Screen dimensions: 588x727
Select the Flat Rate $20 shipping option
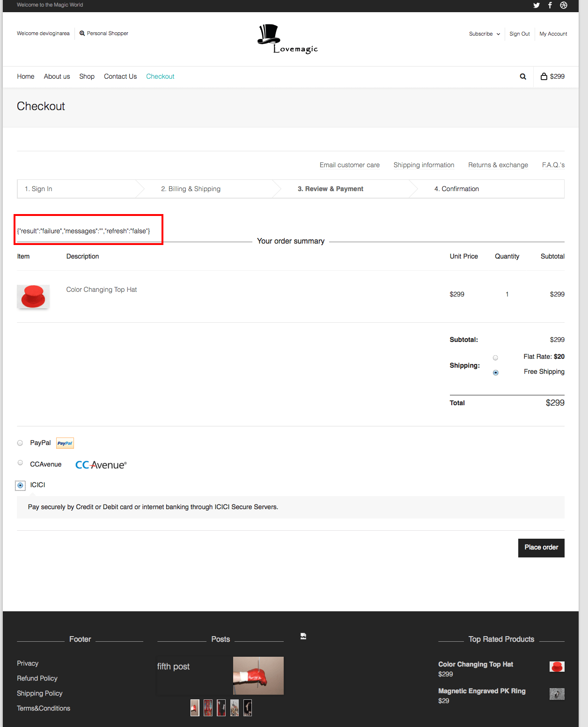[x=495, y=357]
